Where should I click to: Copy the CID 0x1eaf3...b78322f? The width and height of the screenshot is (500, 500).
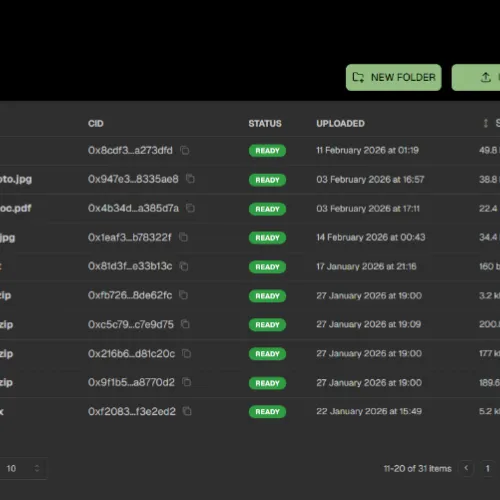pos(183,237)
